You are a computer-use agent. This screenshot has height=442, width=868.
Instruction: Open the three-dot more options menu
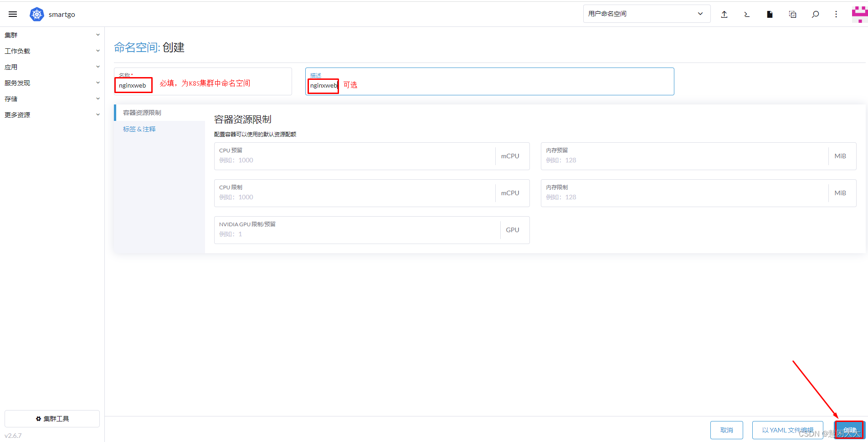click(x=836, y=14)
